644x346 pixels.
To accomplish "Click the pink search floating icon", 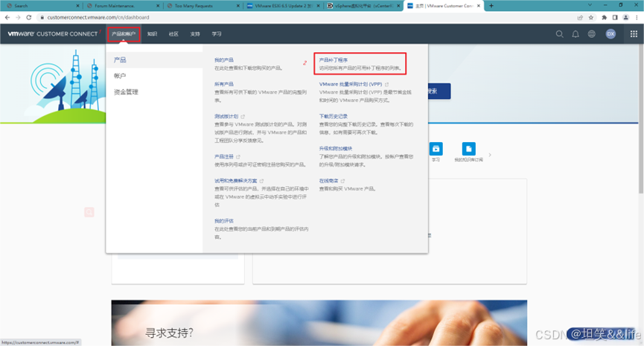I will click(89, 212).
